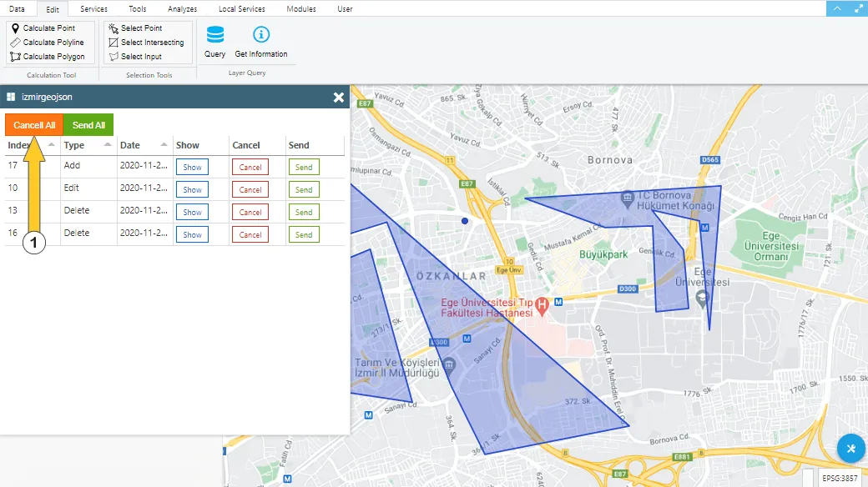868x487 pixels.
Task: Cancel the Delete record with index 13
Action: point(250,212)
